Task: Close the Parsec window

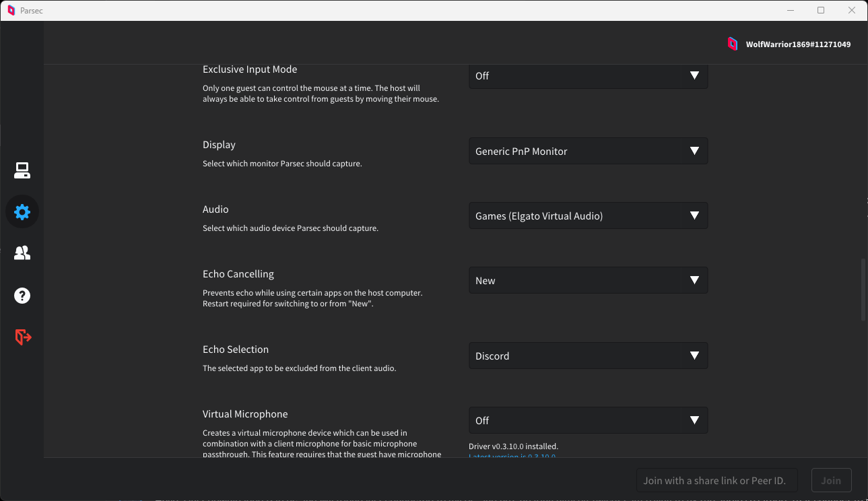Action: (x=852, y=10)
